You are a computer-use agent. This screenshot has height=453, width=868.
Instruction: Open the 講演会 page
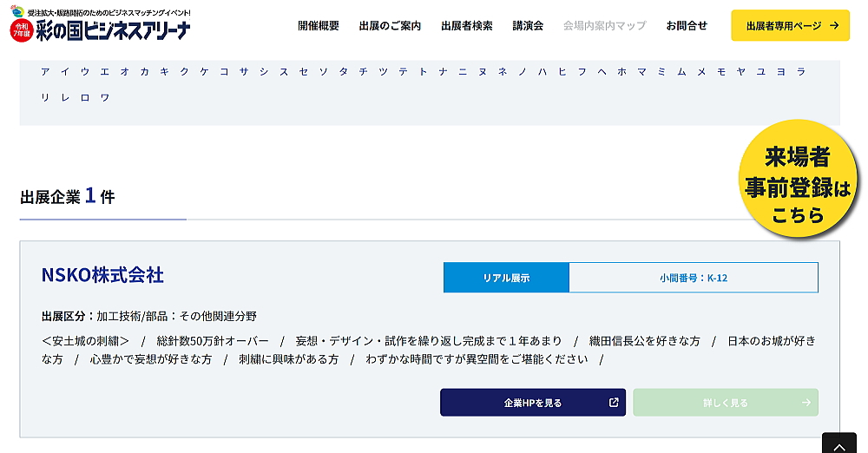tap(528, 26)
